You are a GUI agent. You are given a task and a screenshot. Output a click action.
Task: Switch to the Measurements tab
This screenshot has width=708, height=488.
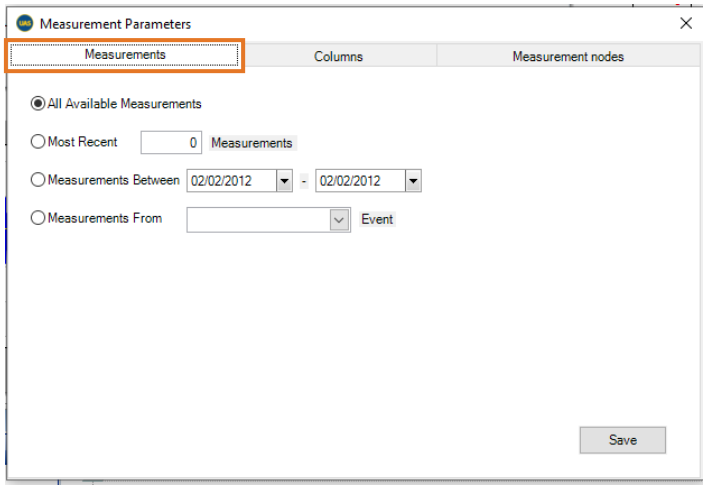coord(125,56)
